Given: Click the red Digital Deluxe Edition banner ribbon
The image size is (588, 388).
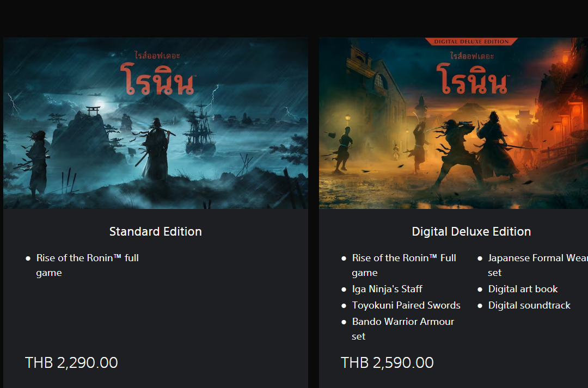Looking at the screenshot, I should 471,41.
